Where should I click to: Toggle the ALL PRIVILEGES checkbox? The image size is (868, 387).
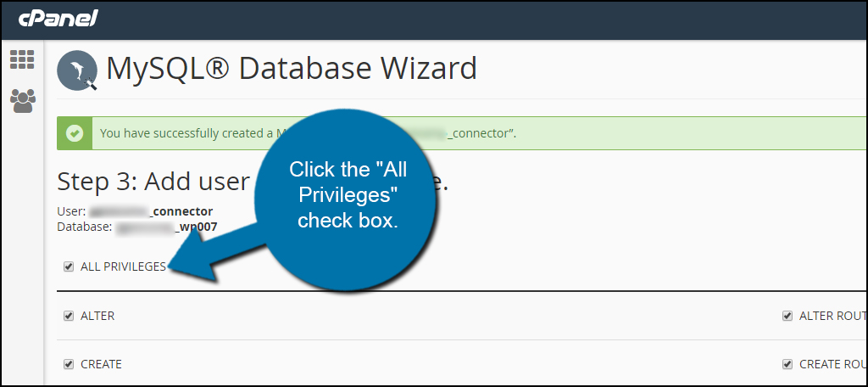point(69,266)
